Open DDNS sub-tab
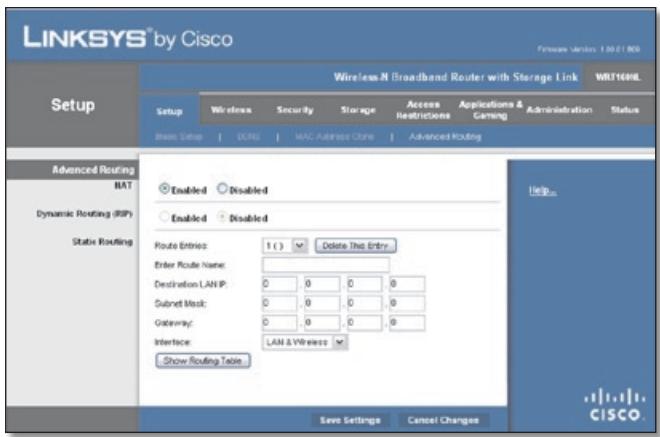660x437 pixels. [248, 137]
